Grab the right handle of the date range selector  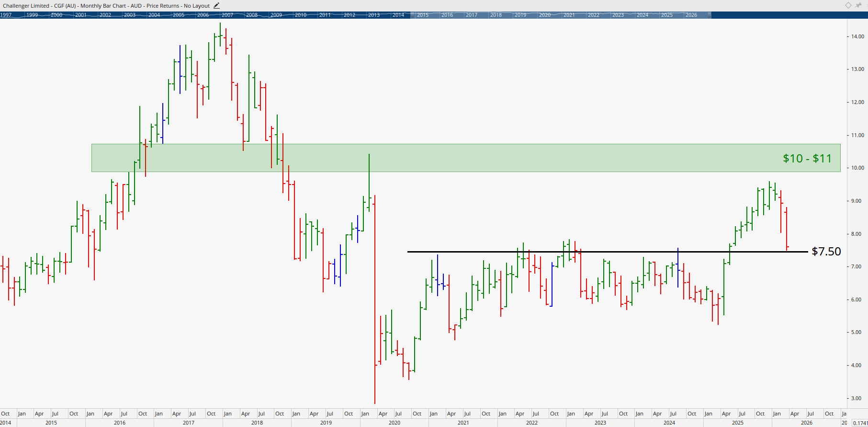tap(710, 15)
